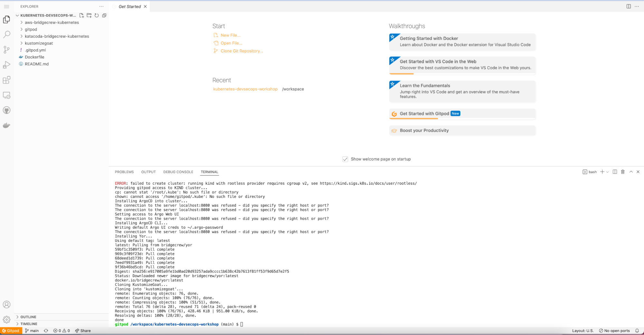Close the Get Started tab
The height and width of the screenshot is (335, 644).
coord(145,6)
